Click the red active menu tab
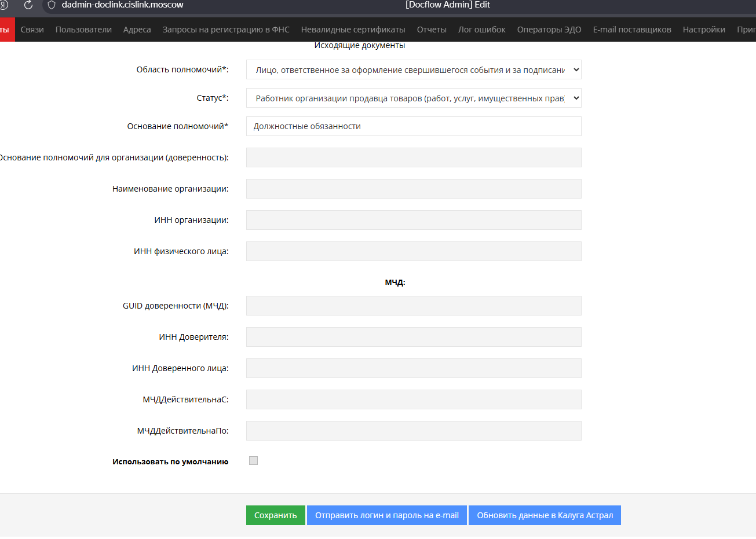756x539 pixels. tap(7, 30)
